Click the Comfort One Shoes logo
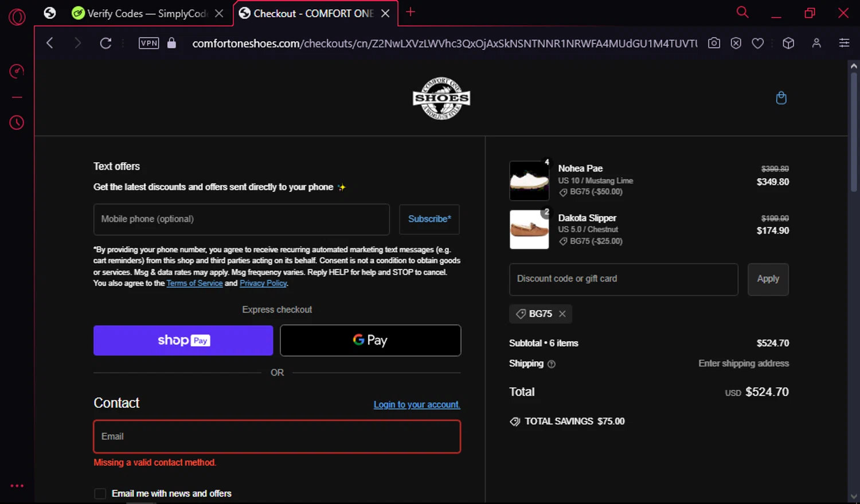The image size is (860, 504). [x=441, y=98]
